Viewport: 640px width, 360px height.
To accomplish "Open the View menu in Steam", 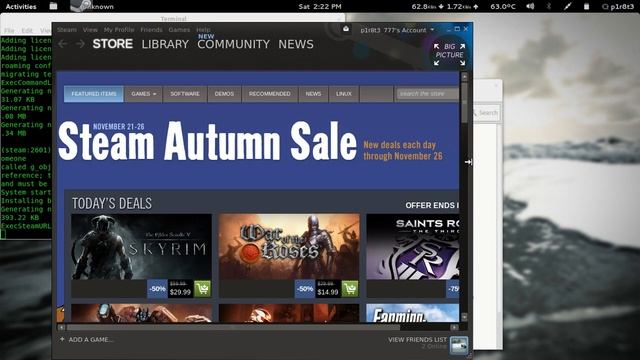I will point(90,30).
